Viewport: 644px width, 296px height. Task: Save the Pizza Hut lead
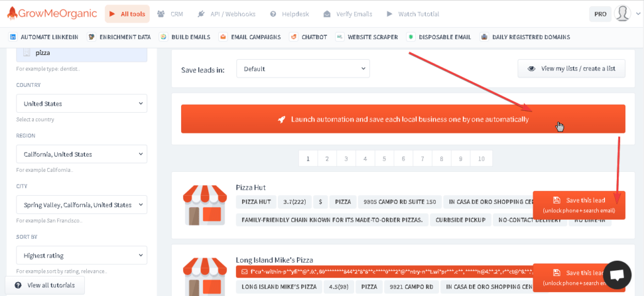[579, 205]
